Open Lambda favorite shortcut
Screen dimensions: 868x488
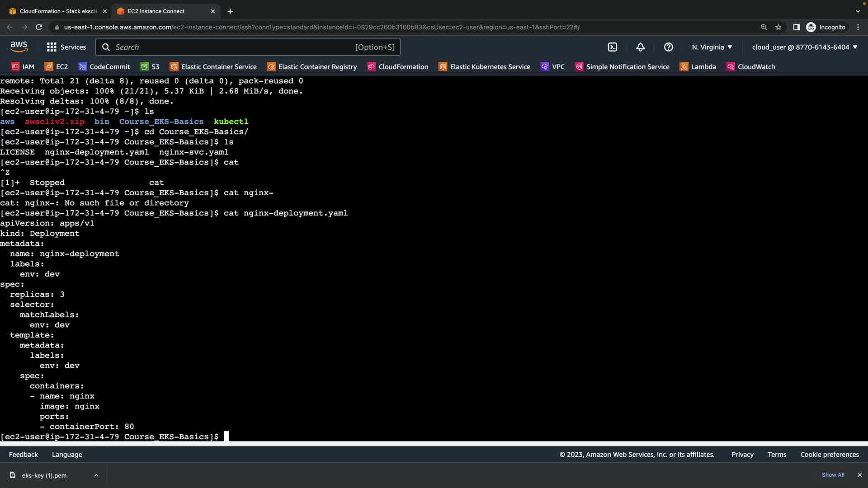pos(698,67)
